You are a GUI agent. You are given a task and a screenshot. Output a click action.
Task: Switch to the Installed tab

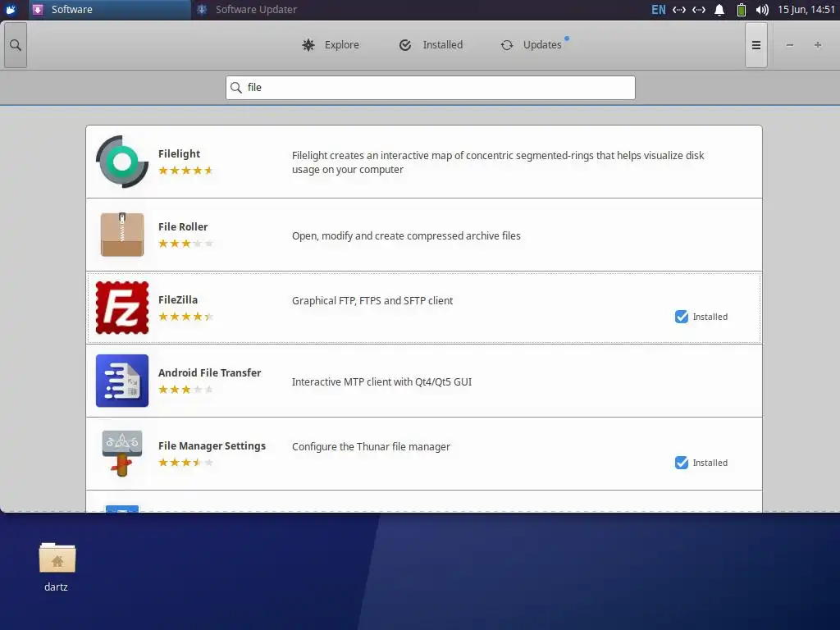(x=431, y=45)
